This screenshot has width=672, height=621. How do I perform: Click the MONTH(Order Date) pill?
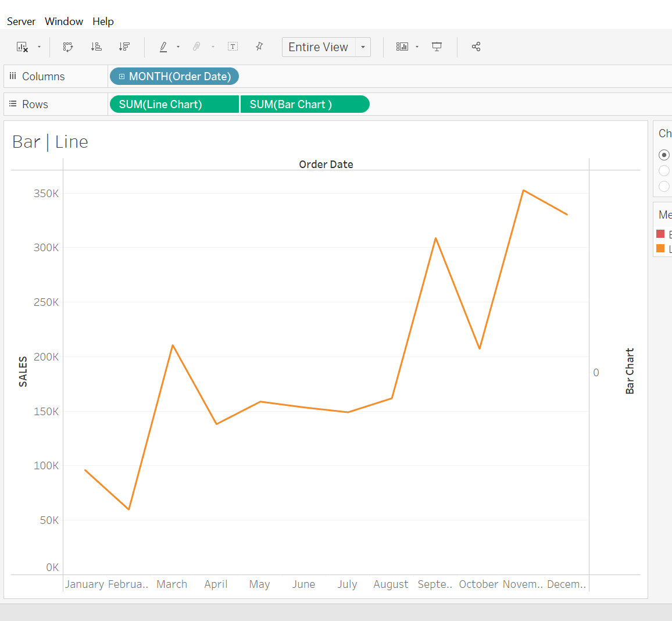click(x=174, y=76)
